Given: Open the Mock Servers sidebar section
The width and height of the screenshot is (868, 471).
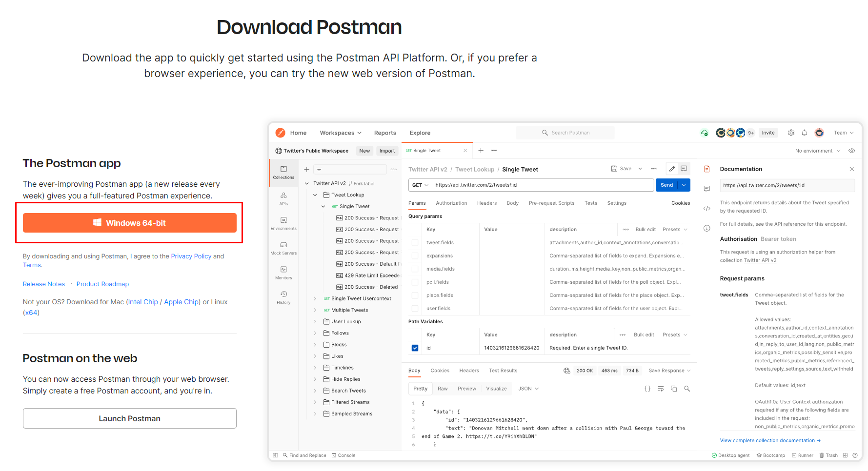Looking at the screenshot, I should coord(283,248).
